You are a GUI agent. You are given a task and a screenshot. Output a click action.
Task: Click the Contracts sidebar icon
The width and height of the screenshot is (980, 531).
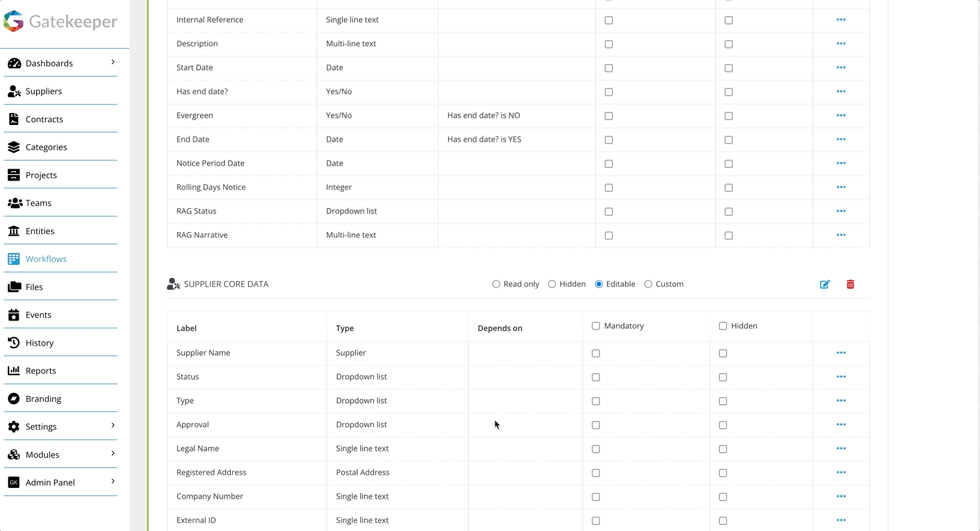click(14, 119)
